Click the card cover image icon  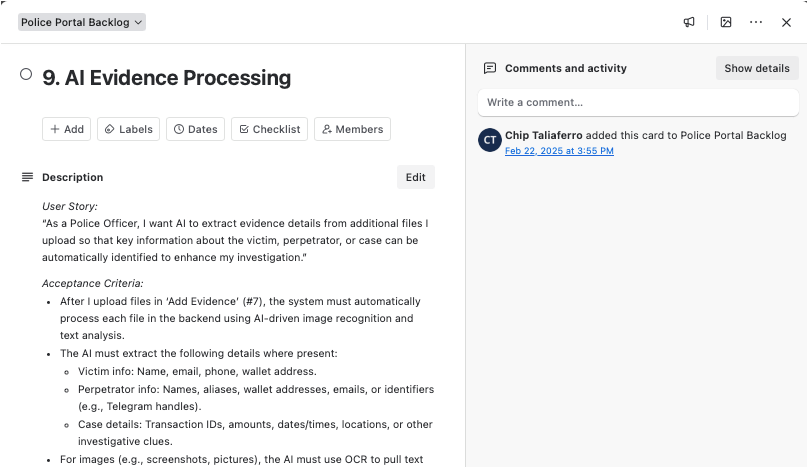[x=726, y=22]
